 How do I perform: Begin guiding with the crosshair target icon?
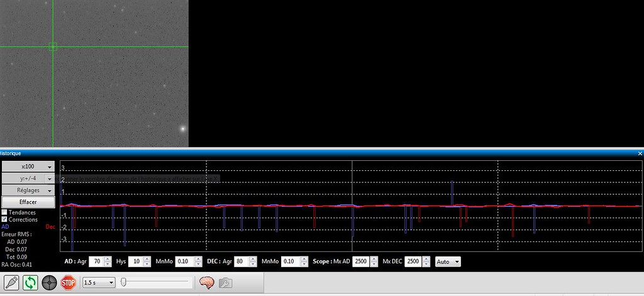pos(49,282)
